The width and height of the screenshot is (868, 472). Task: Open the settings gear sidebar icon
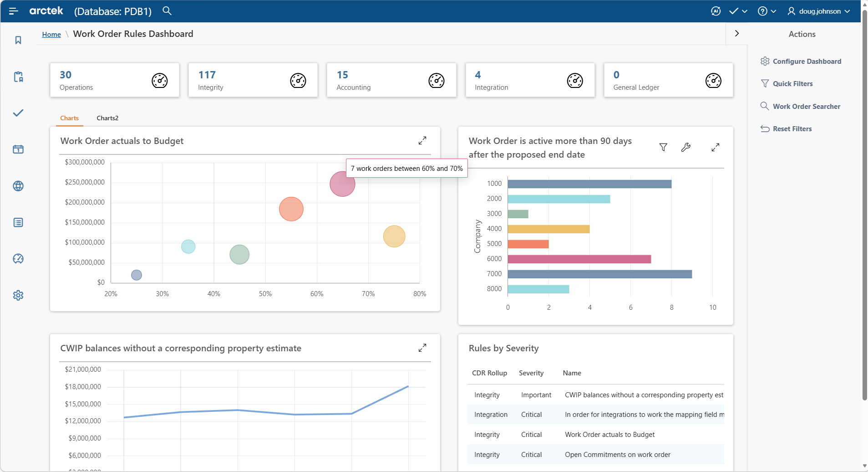18,295
